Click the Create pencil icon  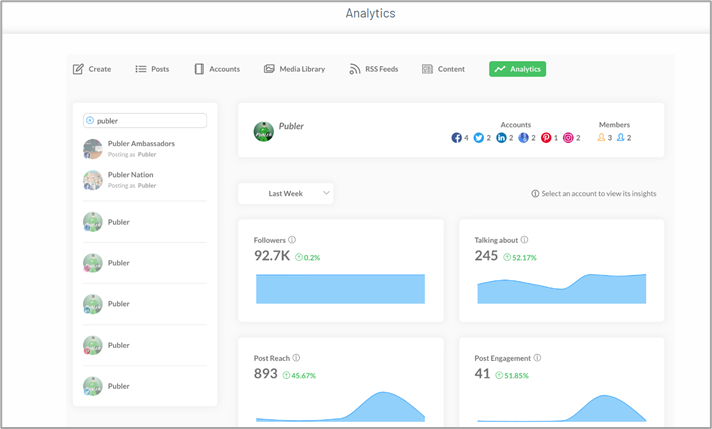78,69
